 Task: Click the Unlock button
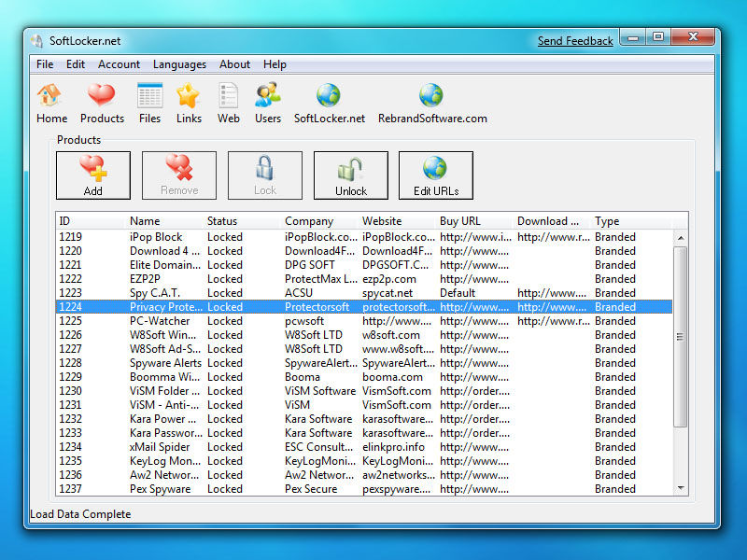click(351, 175)
